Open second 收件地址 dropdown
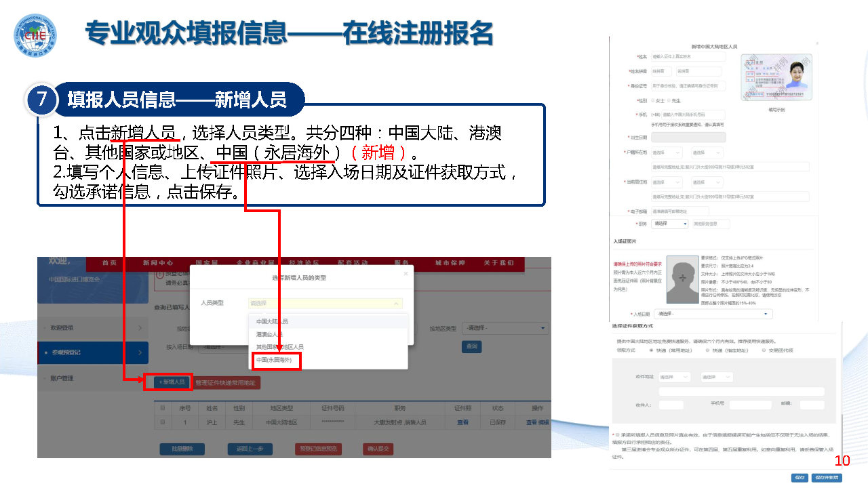The height and width of the screenshot is (488, 868). (x=717, y=377)
